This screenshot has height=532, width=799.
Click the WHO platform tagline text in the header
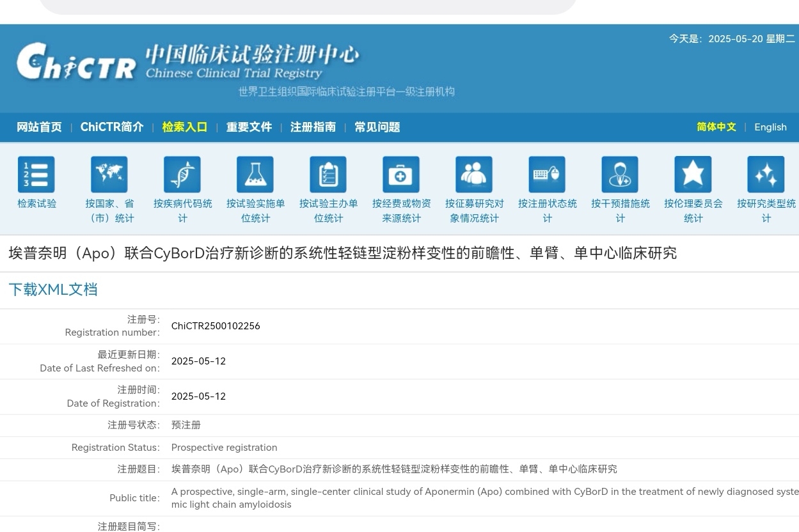[x=347, y=92]
